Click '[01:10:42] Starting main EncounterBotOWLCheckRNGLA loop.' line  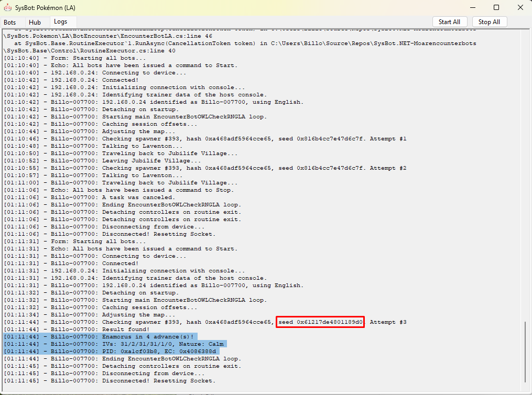[x=135, y=117]
